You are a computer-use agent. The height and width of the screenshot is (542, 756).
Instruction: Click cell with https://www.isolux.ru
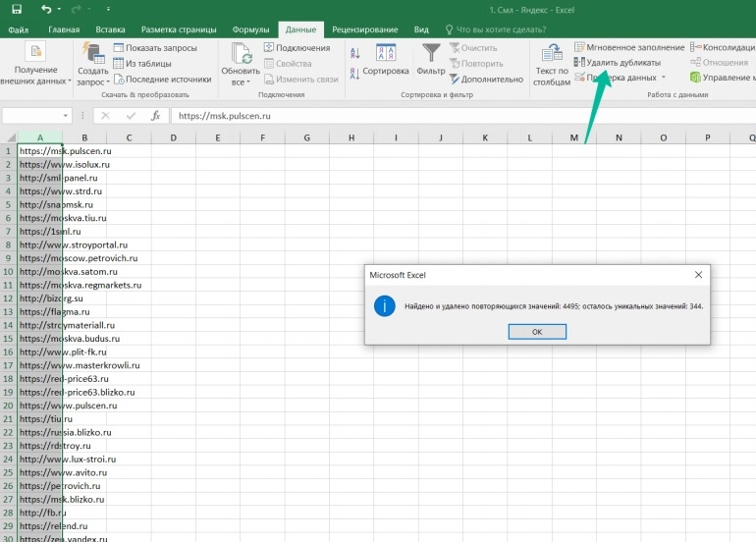coord(40,164)
